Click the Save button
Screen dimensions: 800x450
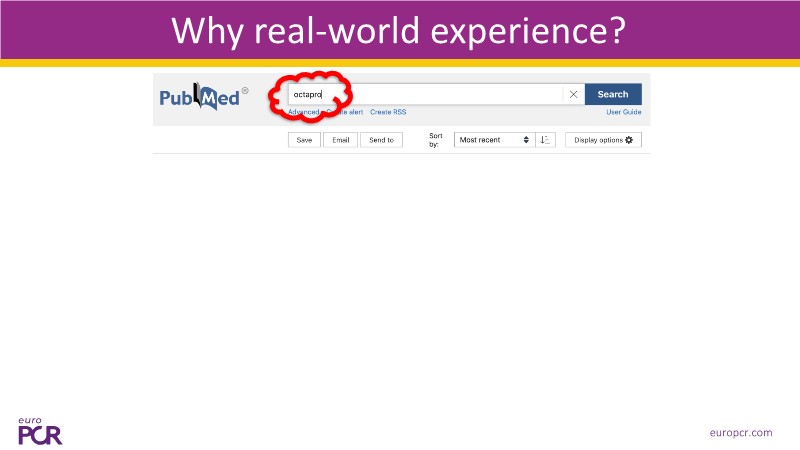pos(304,140)
